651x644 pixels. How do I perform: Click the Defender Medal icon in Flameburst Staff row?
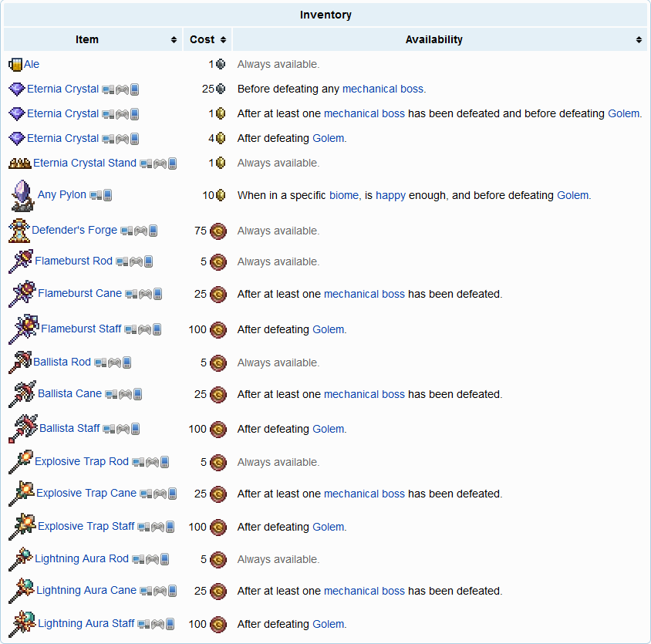[x=218, y=329]
